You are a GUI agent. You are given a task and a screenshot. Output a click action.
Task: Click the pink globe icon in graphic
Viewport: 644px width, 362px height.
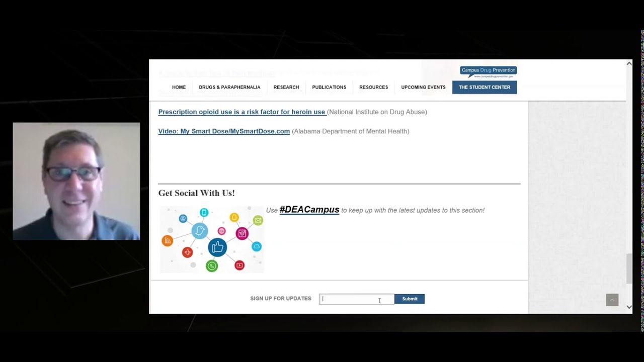click(221, 231)
